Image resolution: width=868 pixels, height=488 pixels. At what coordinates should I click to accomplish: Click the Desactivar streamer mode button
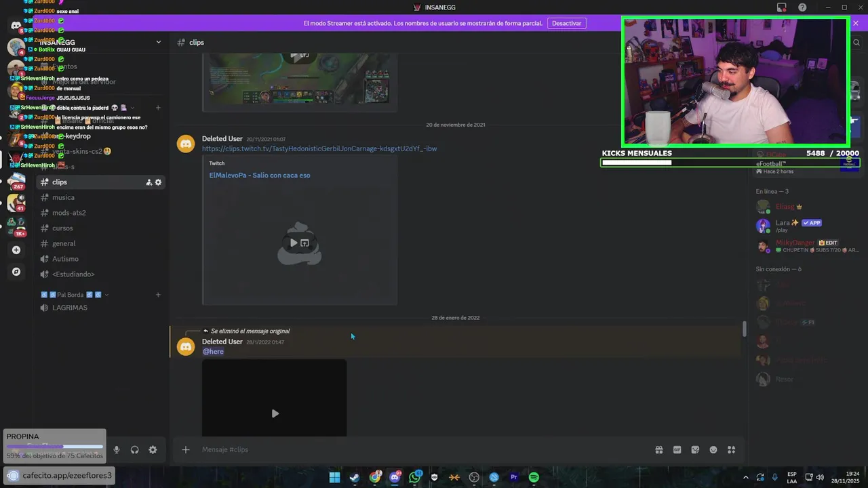pyautogui.click(x=566, y=23)
